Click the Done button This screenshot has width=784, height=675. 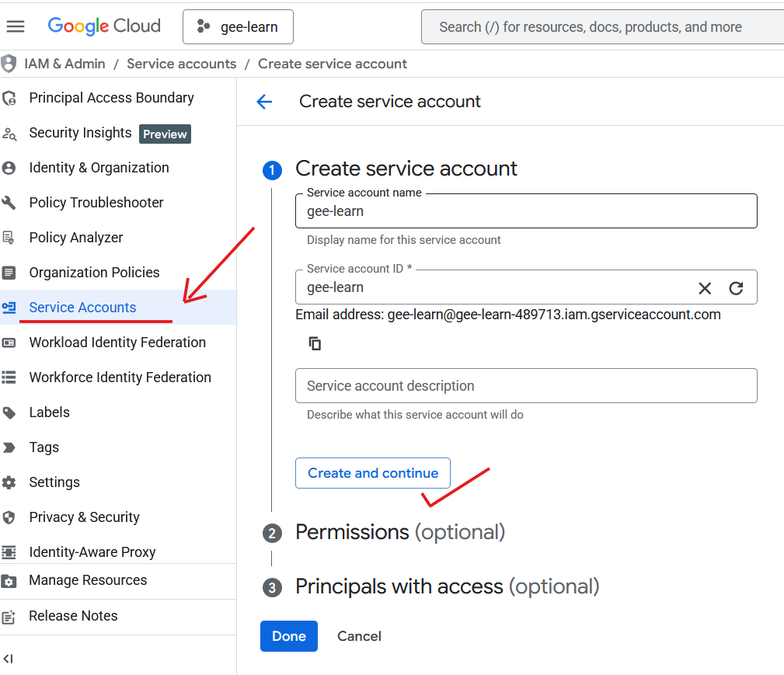[288, 635]
